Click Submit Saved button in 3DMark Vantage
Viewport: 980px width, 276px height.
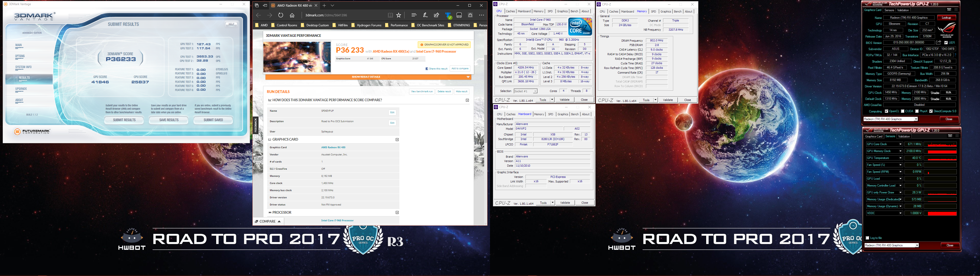[213, 120]
